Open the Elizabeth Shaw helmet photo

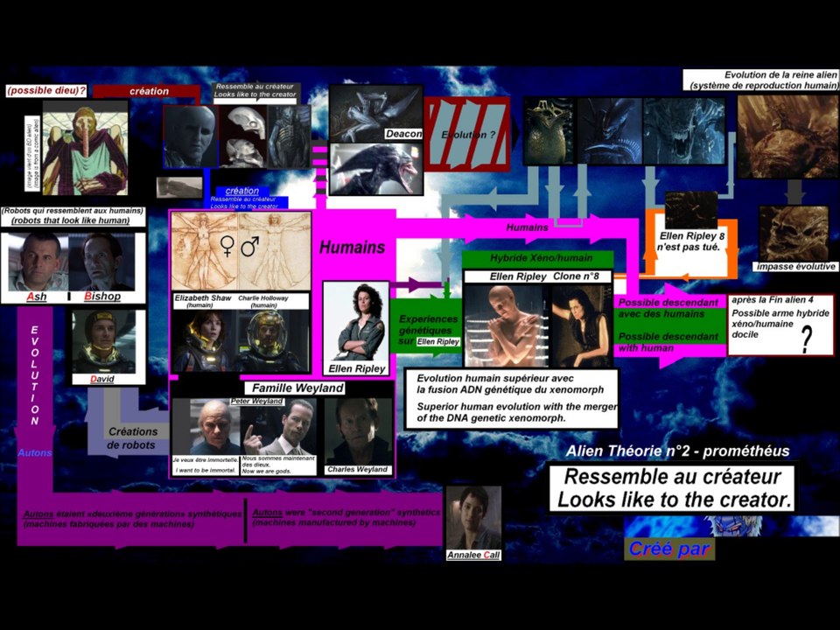coord(205,340)
